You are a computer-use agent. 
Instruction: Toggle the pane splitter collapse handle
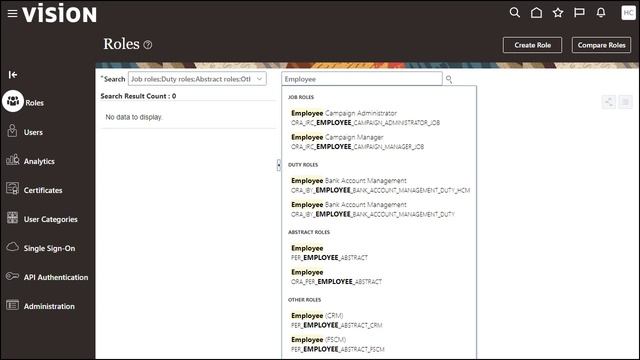[279, 165]
